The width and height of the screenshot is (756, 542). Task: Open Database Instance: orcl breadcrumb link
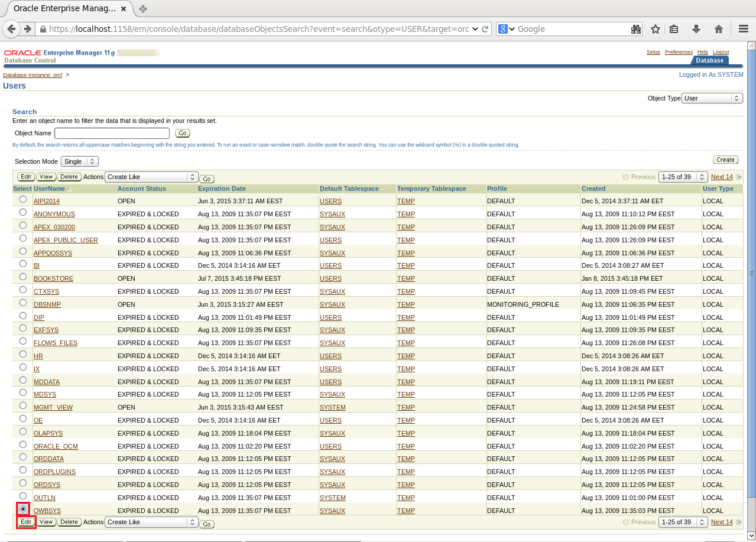click(33, 75)
